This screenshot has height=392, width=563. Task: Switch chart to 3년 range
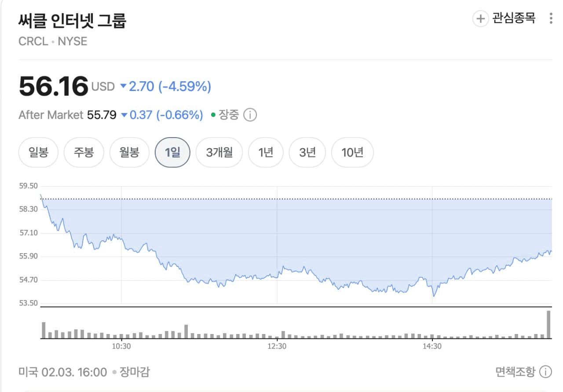coord(307,153)
